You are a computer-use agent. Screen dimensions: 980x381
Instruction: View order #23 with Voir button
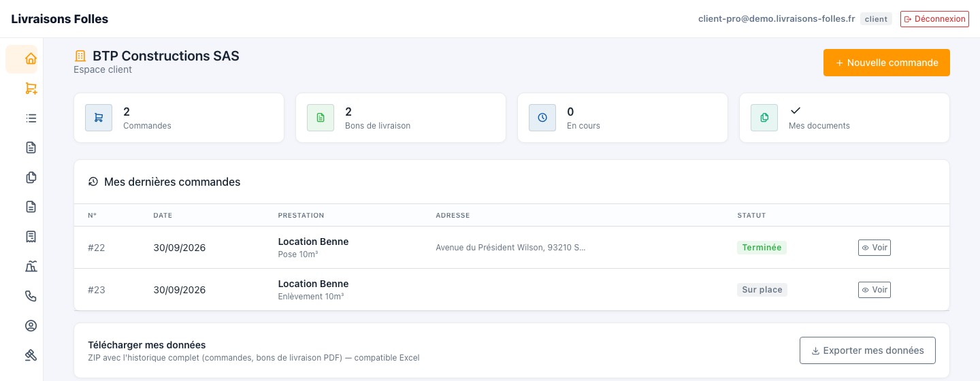coord(875,290)
